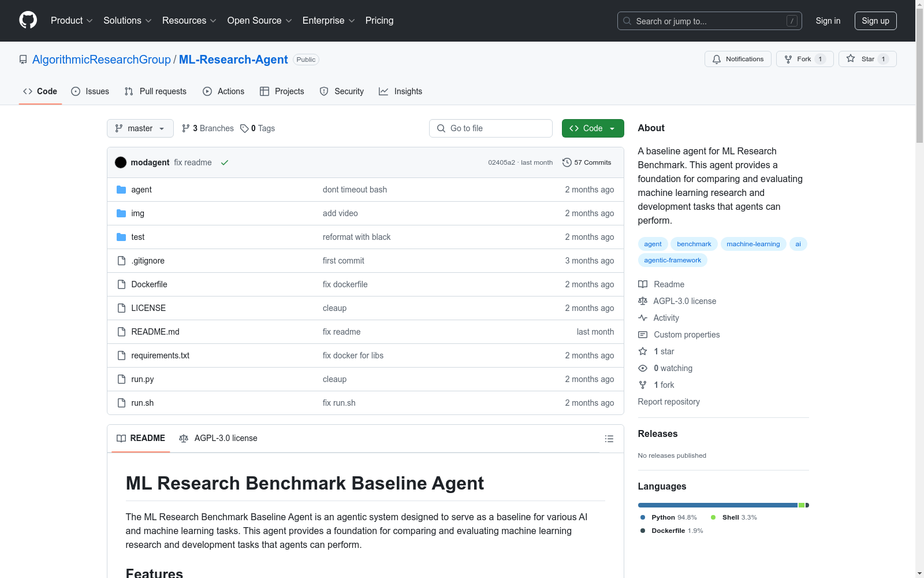The image size is (924, 578).
Task: Click the Notifications button
Action: click(738, 59)
